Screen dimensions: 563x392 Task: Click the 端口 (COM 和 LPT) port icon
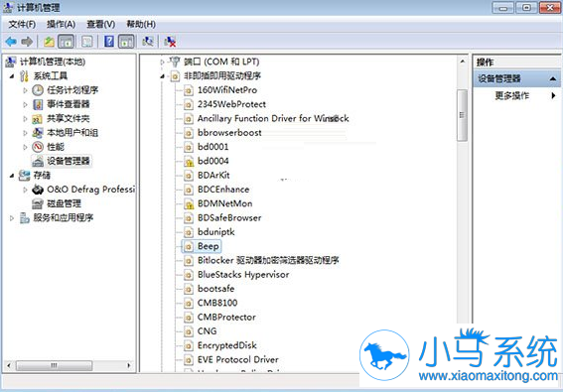[x=175, y=62]
